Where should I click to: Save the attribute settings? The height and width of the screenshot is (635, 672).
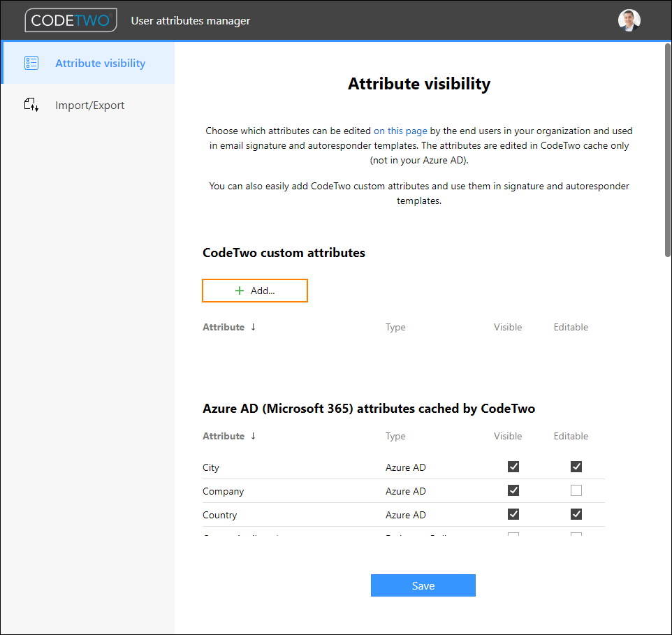(423, 585)
